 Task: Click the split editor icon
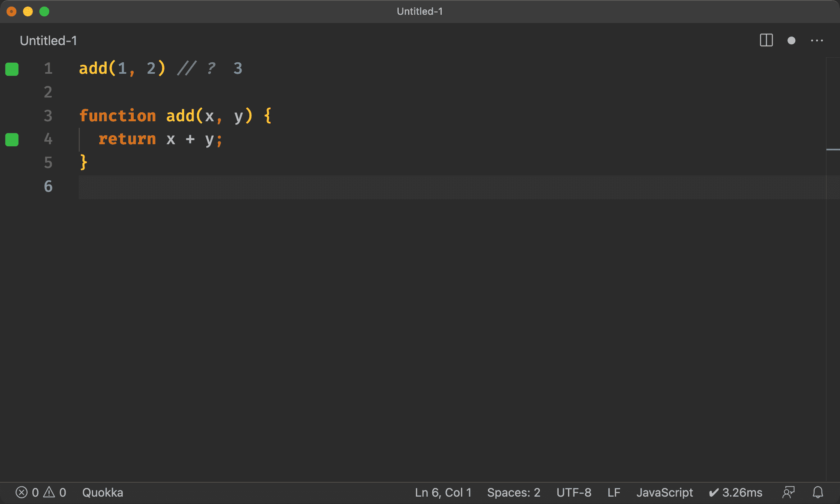(x=766, y=41)
